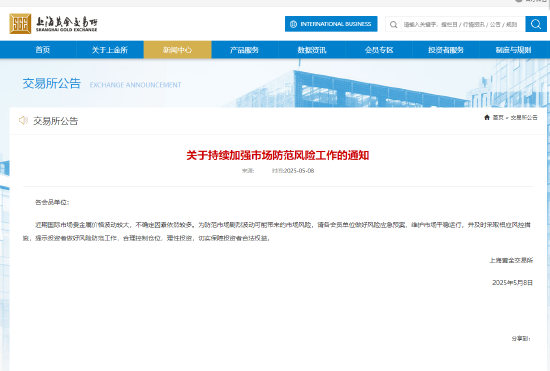550x371 pixels.
Task: Click the globe icon in International Business
Action: tap(294, 24)
